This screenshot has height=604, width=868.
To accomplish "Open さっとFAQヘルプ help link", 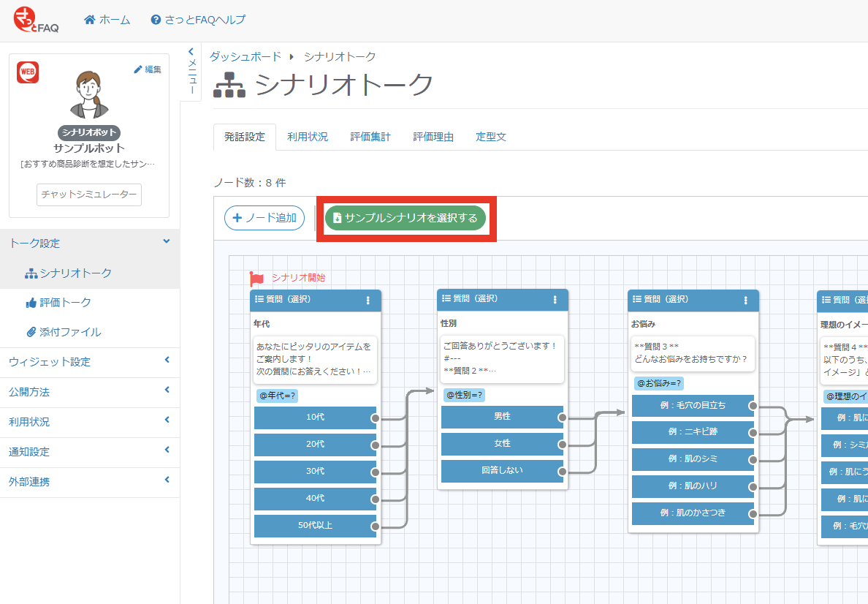I will point(198,20).
